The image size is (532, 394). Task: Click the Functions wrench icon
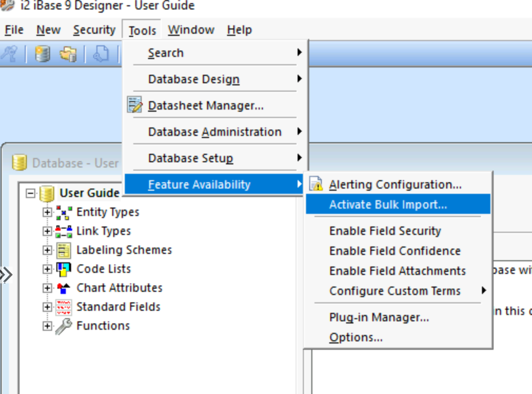64,326
